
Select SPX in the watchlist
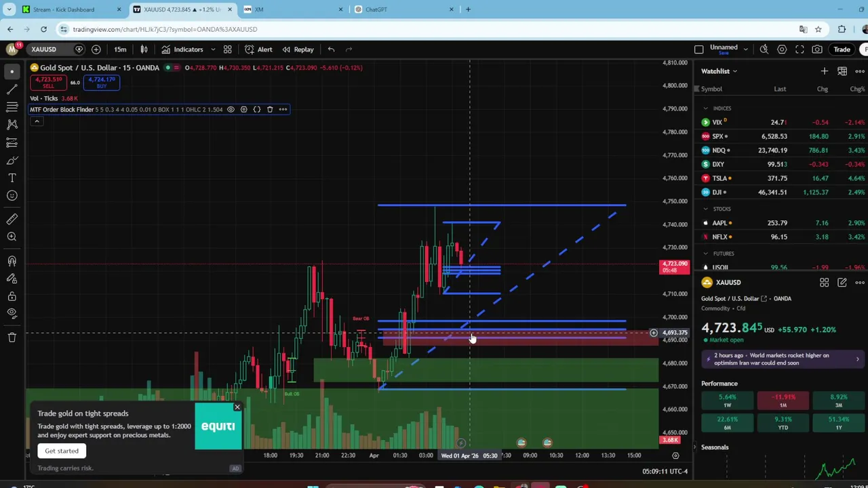pos(780,136)
